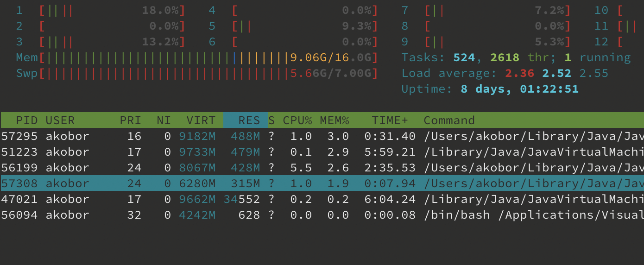Click VIRT value 9733M
This screenshot has width=644, height=265.
[x=197, y=152]
